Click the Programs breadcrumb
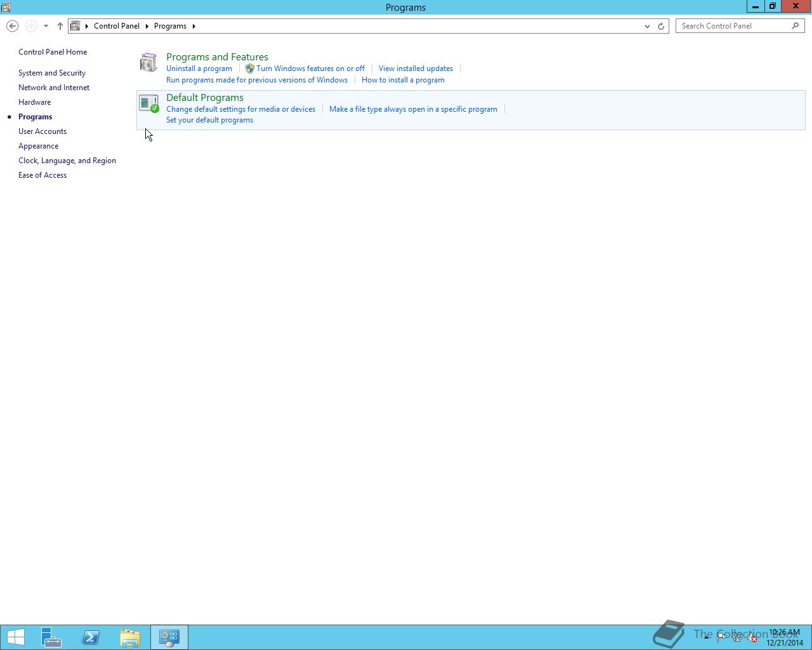The width and height of the screenshot is (812, 650). [x=170, y=26]
